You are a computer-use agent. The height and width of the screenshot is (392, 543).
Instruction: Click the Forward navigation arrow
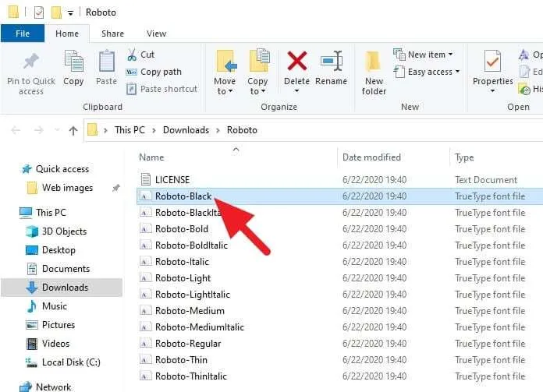pos(38,130)
